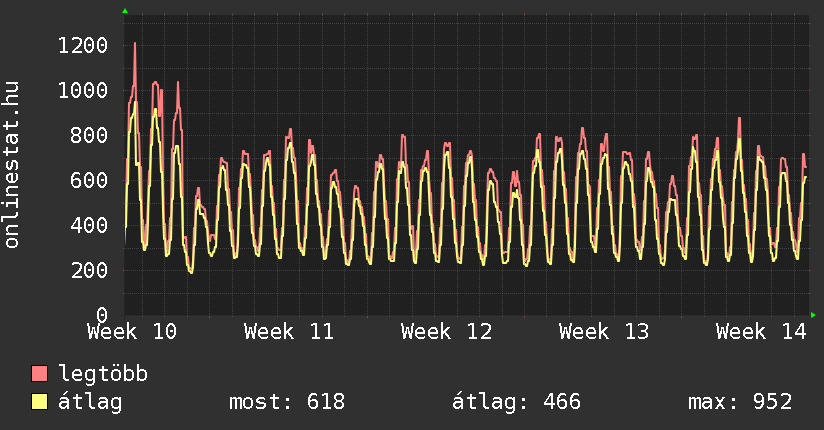Click the átlag legend label text
The width and height of the screenshot is (824, 430).
[91, 402]
